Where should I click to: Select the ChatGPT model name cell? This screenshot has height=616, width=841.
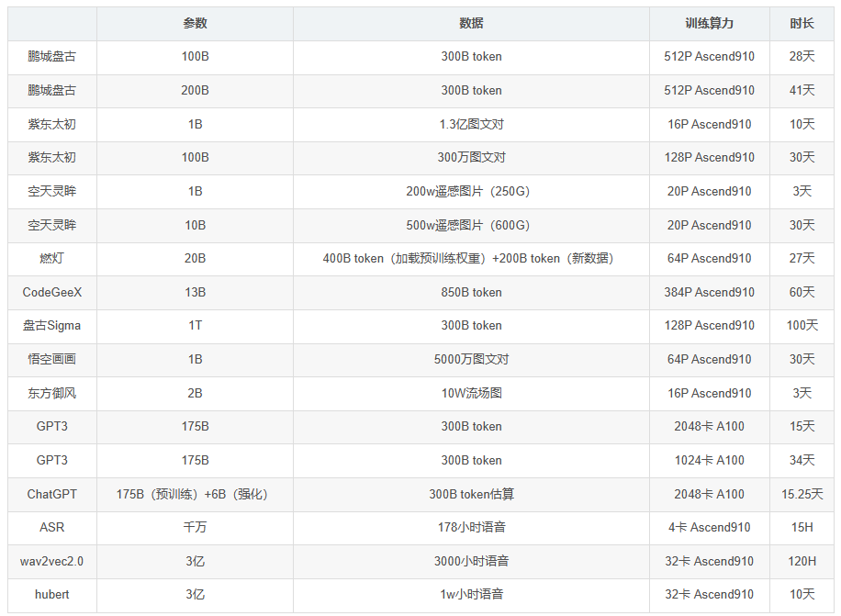pyautogui.click(x=52, y=494)
